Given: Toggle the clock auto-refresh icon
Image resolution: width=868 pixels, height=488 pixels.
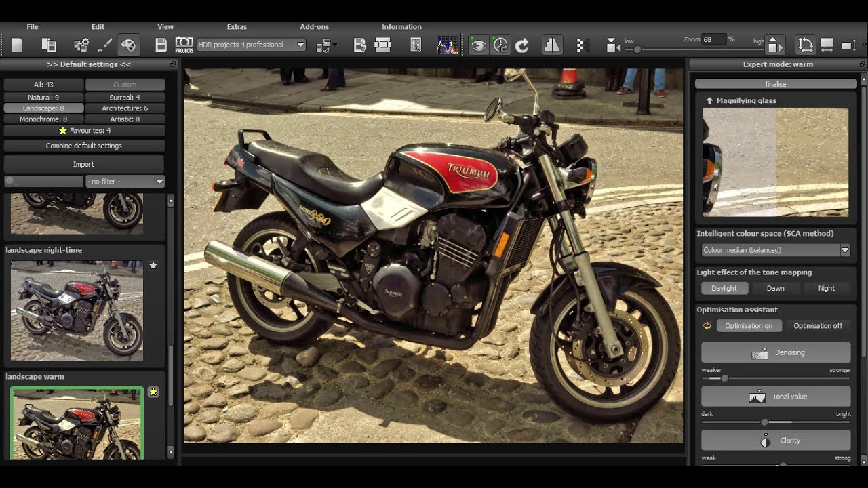Looking at the screenshot, I should (500, 45).
